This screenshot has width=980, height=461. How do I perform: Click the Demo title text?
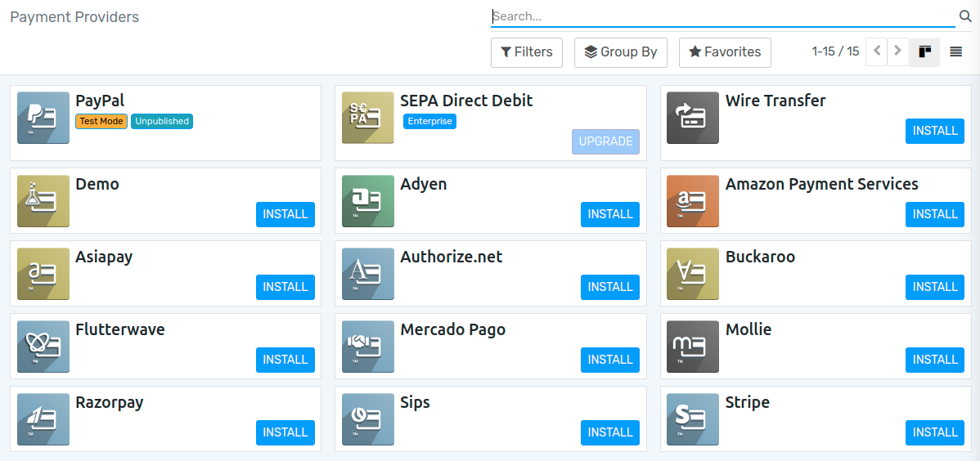tap(97, 184)
